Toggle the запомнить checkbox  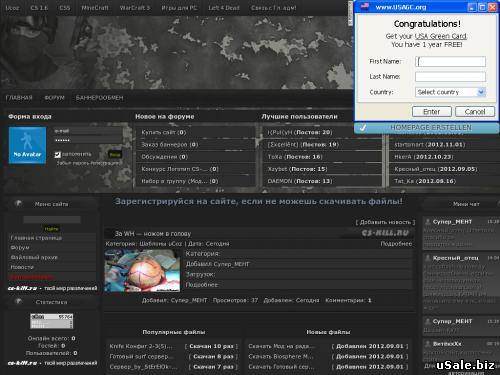[58, 154]
